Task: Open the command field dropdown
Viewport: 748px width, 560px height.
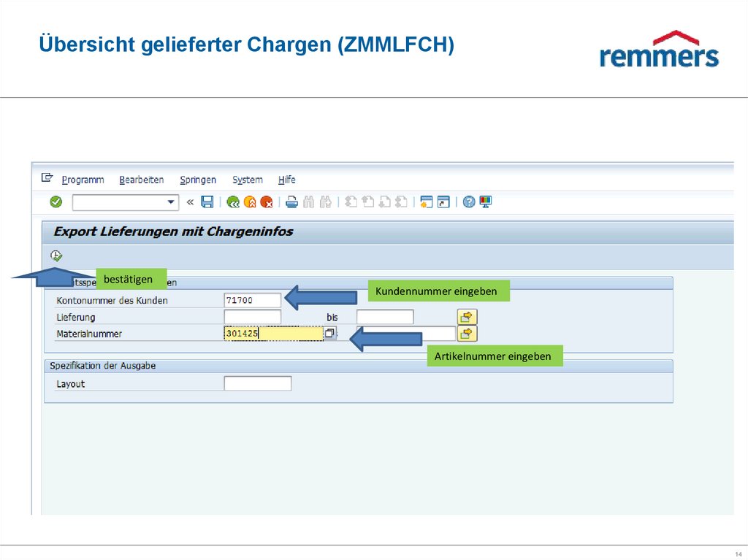Action: [171, 202]
